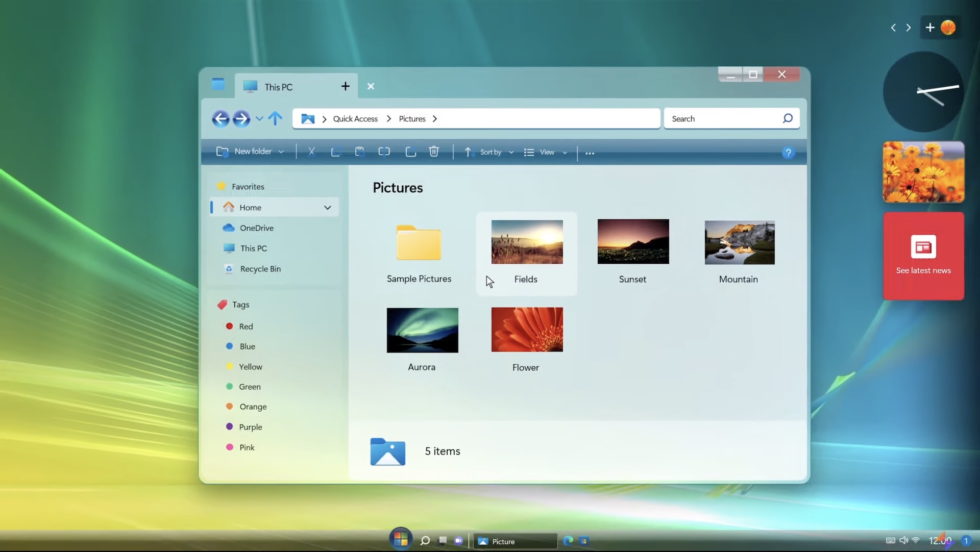This screenshot has width=980, height=552.
Task: Click the Tags section in sidebar
Action: pos(241,304)
